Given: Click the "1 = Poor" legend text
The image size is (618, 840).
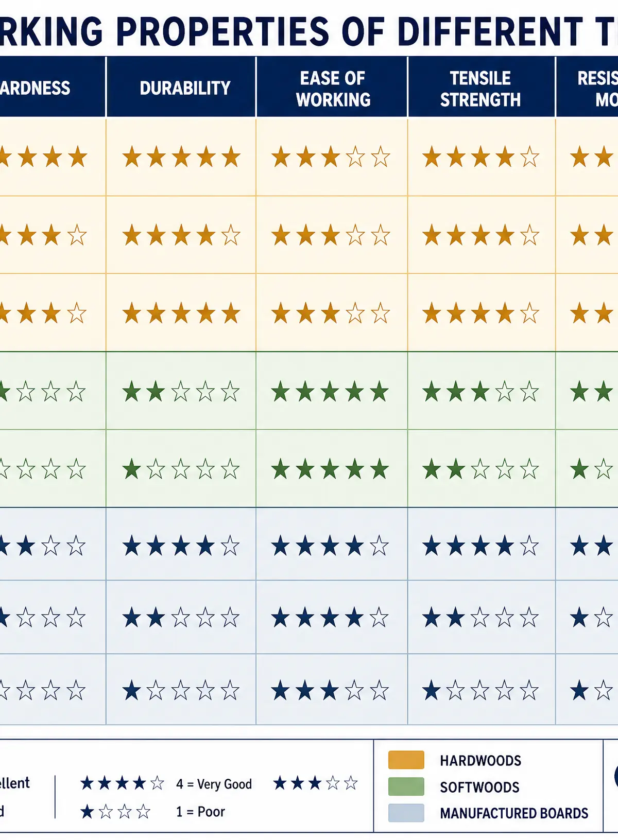Looking at the screenshot, I should click(x=200, y=812).
